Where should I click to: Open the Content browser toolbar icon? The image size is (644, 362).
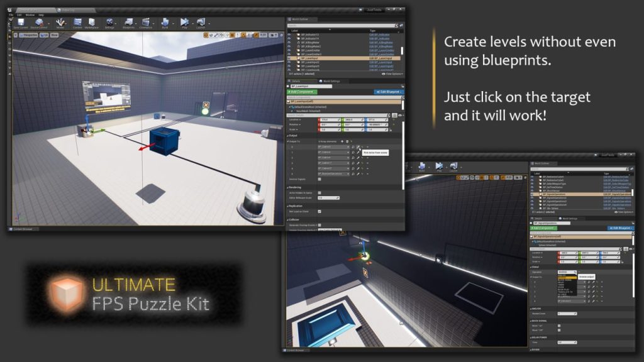(x=77, y=23)
